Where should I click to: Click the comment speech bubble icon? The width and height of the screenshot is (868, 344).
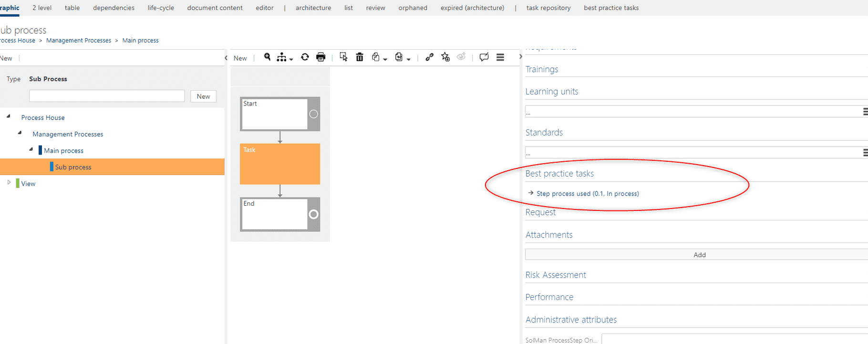[484, 57]
